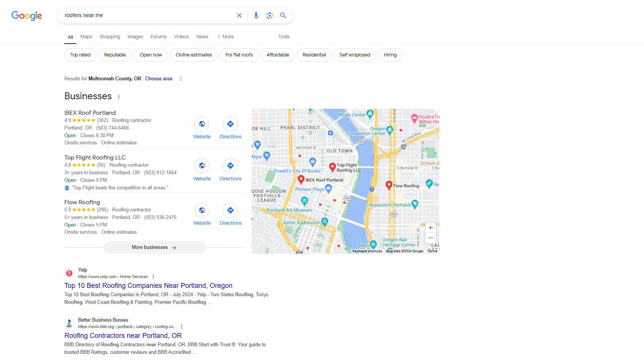Open options beside Choose area
The width and height of the screenshot is (644, 361).
[181, 79]
